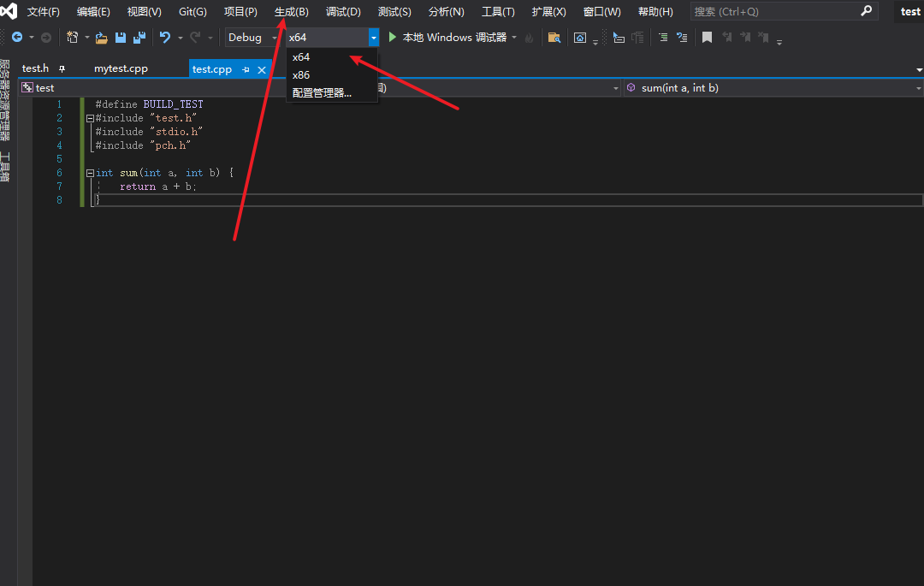Collapse the #include block at line 2
The image size is (924, 586).
89,117
